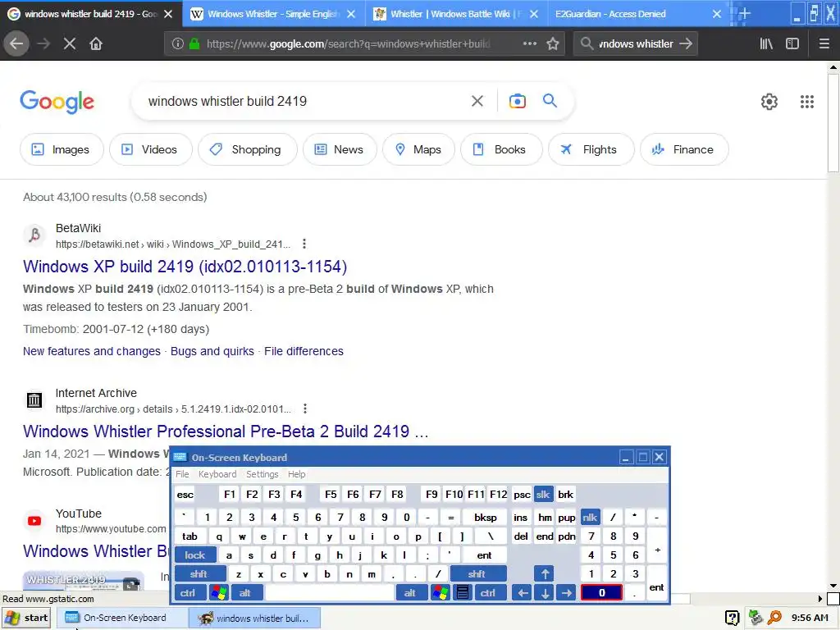The height and width of the screenshot is (630, 840).
Task: Select On-Screen Keyboard in the taskbar
Action: pyautogui.click(x=121, y=618)
